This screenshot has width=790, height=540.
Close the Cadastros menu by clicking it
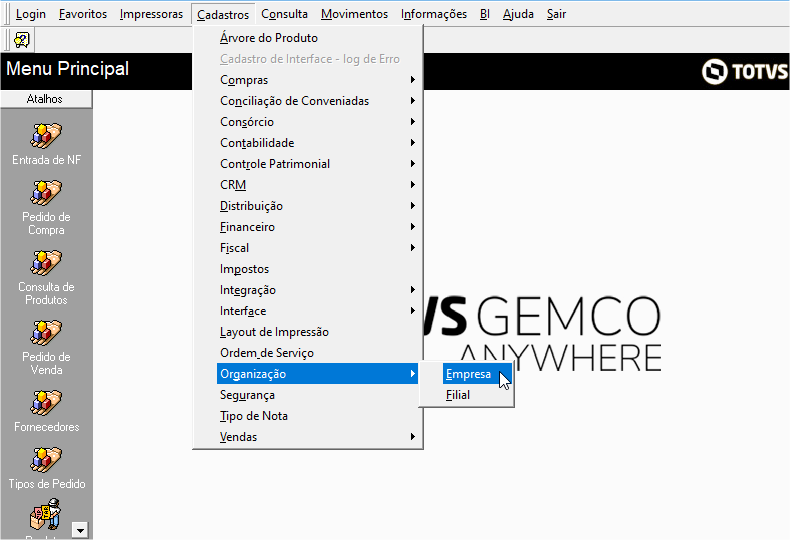point(223,15)
